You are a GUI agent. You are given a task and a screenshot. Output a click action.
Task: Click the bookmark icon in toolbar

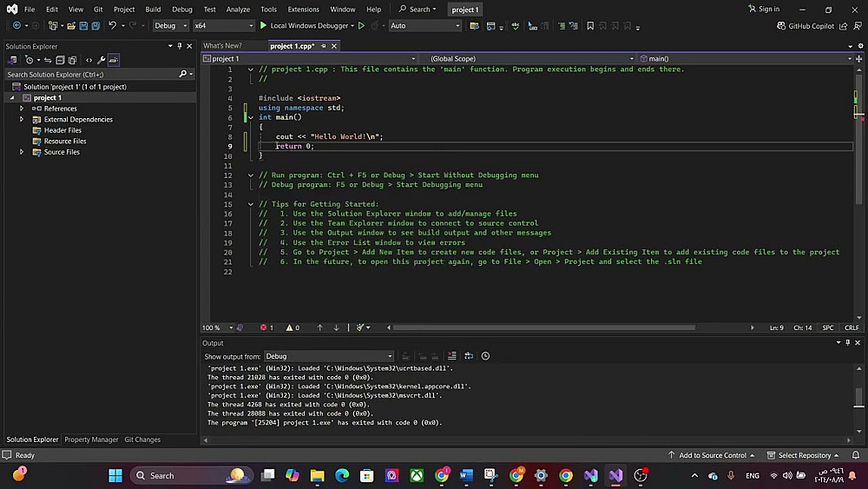click(x=590, y=26)
